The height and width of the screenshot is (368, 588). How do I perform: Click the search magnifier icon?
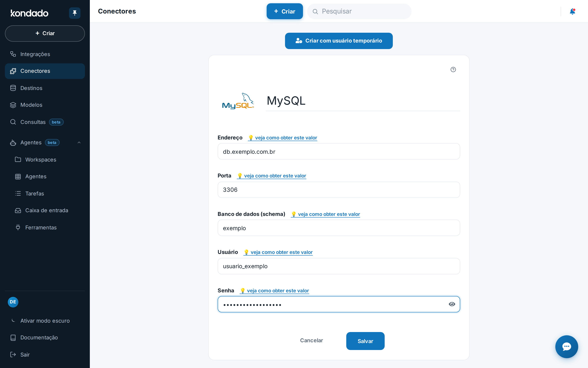pos(315,11)
